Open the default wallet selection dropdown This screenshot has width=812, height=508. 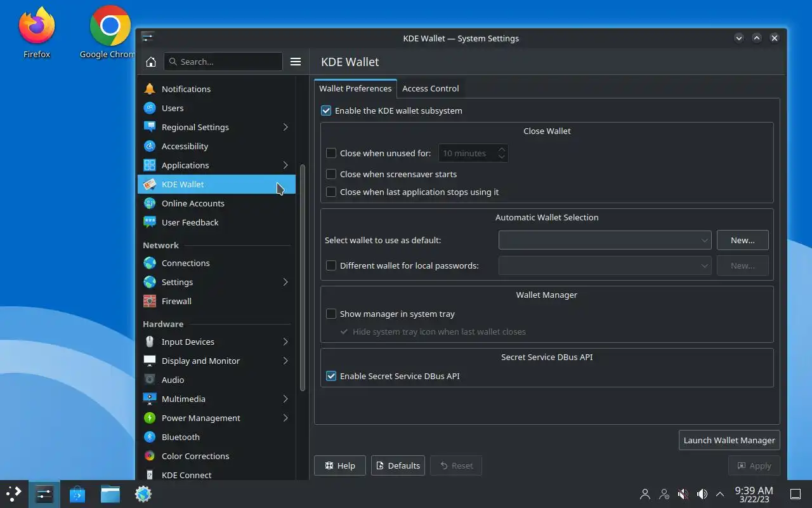click(605, 240)
